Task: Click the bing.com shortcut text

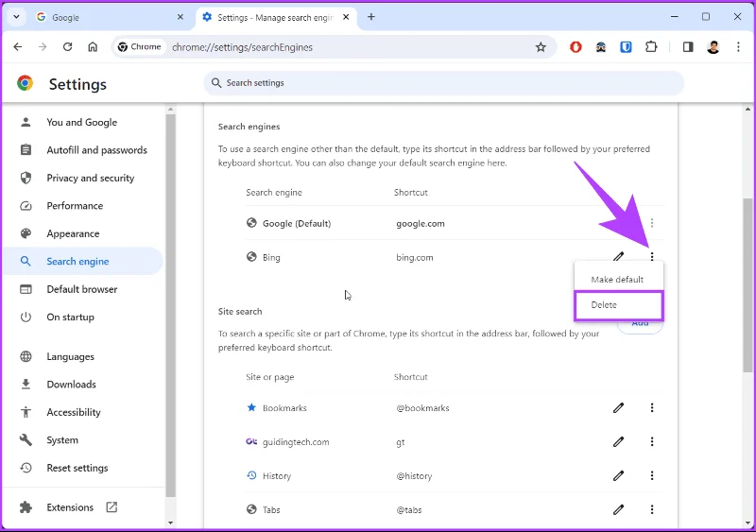Action: (415, 258)
